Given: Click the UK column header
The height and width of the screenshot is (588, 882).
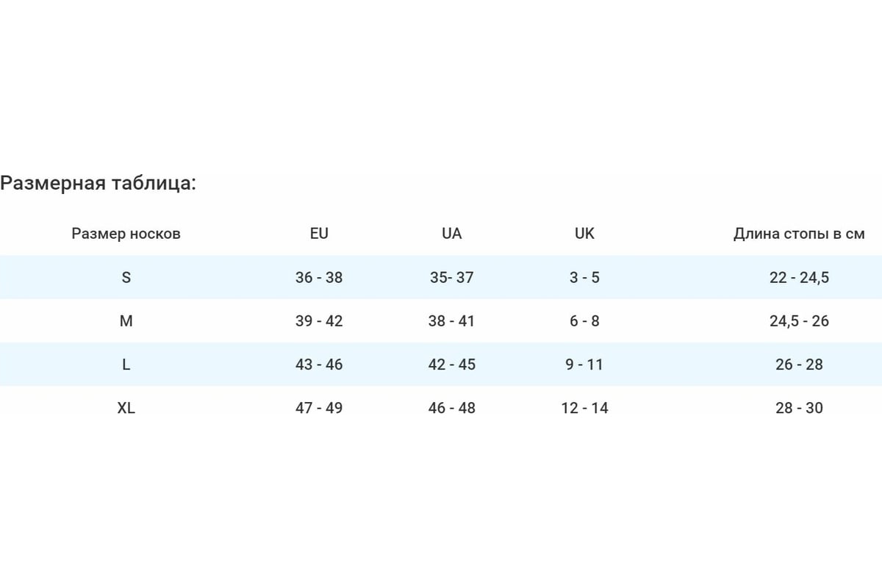Looking at the screenshot, I should (x=584, y=234).
